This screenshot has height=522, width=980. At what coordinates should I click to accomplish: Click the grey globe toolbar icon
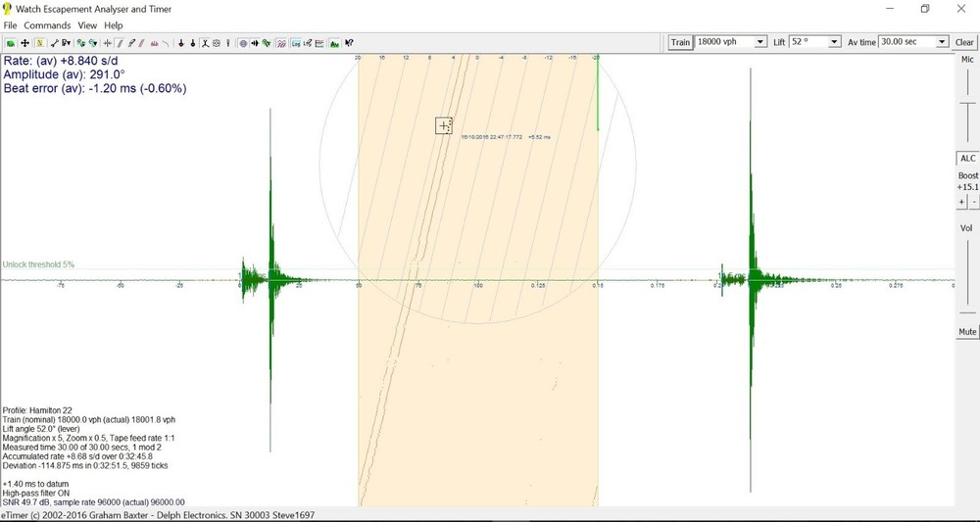pyautogui.click(x=243, y=43)
